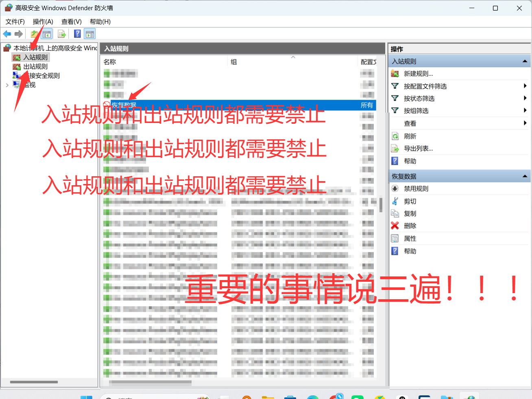Viewport: 532px width, 399px height.
Task: Click the 刷新 refresh icon
Action: pos(395,136)
